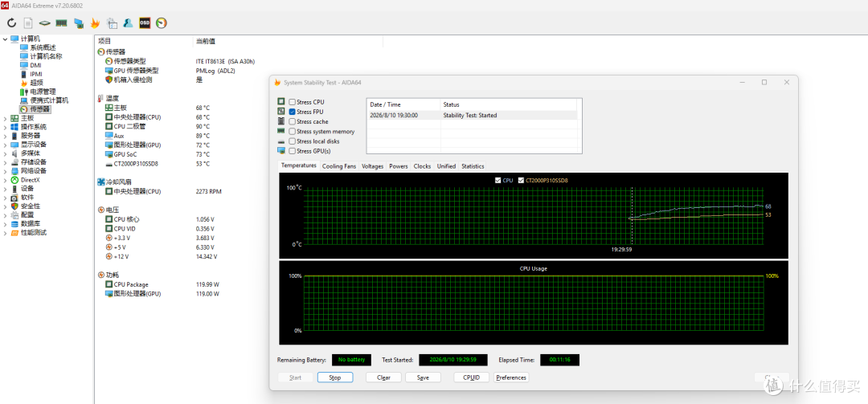The height and width of the screenshot is (404, 868).
Task: Enable the Stress CPU checkbox
Action: pyautogui.click(x=293, y=102)
